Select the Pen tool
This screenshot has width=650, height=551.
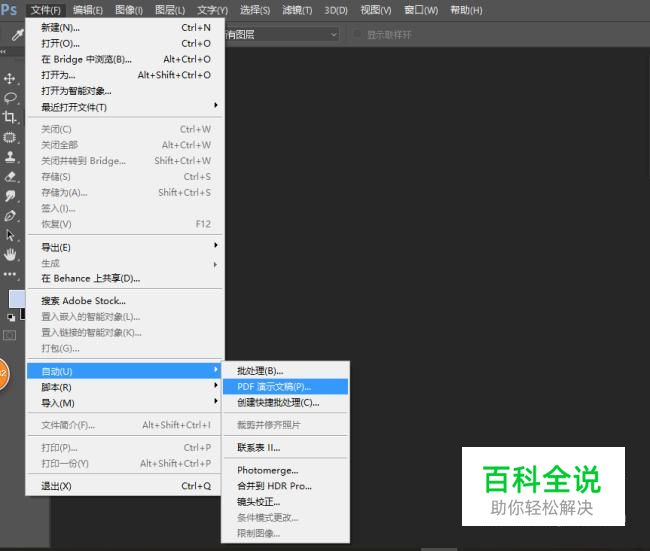coord(10,216)
